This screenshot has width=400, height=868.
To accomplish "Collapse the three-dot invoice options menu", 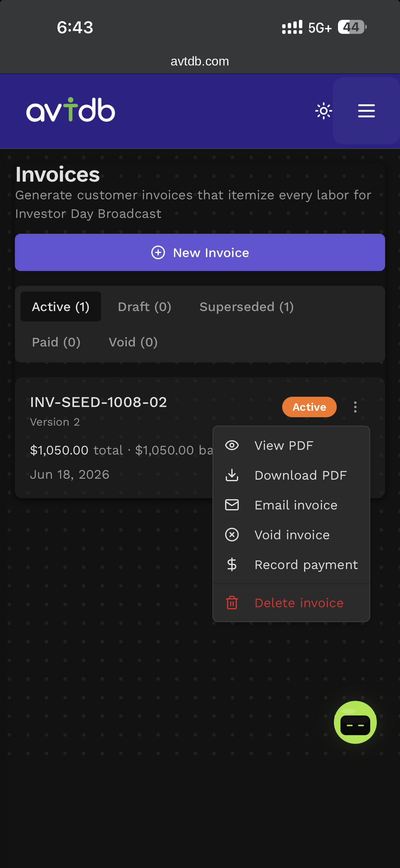I will (x=355, y=407).
